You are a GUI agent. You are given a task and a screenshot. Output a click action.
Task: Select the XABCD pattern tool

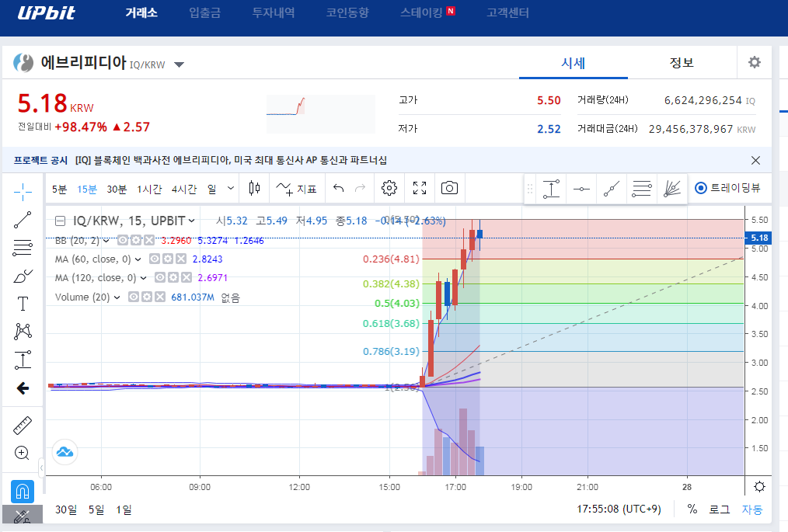[x=23, y=332]
